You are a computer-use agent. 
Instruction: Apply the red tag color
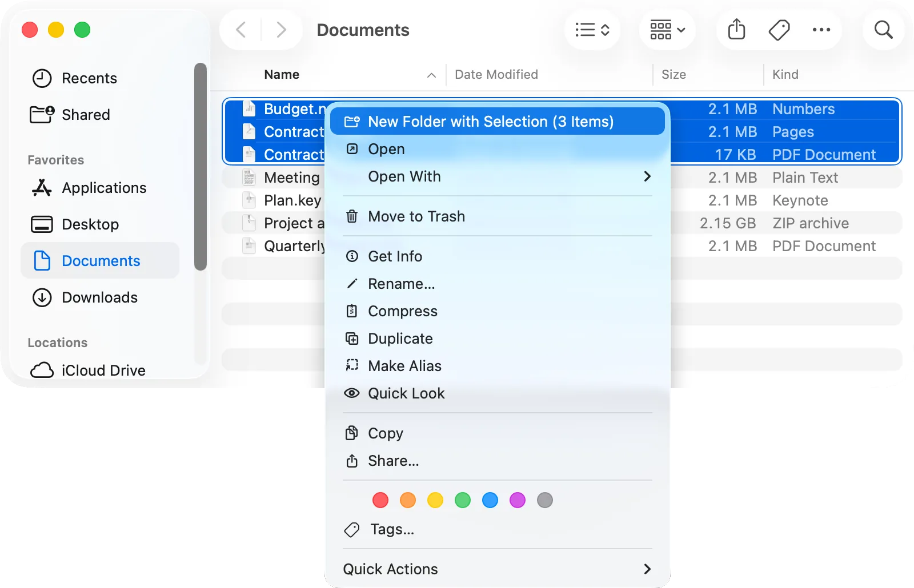pyautogui.click(x=380, y=500)
